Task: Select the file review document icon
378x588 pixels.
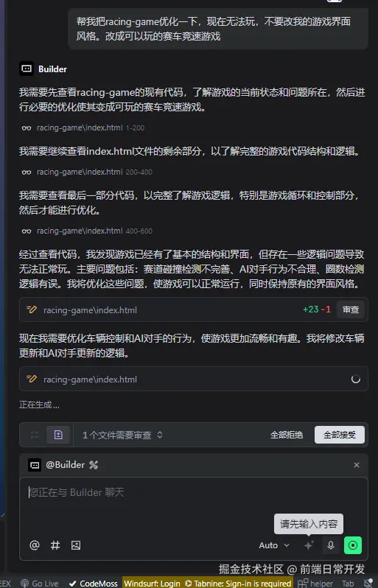Action: 58,435
